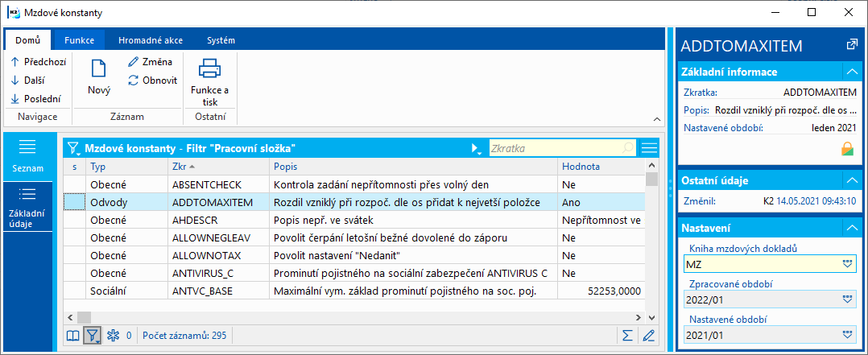Click the book icon in the grid footer
The width and height of the screenshot is (868, 355).
click(x=73, y=335)
